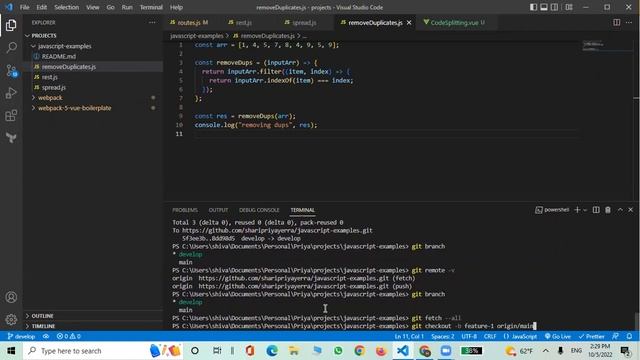This screenshot has height=360, width=640.
Task: Change file encoding UTF-8
Action: [469, 336]
